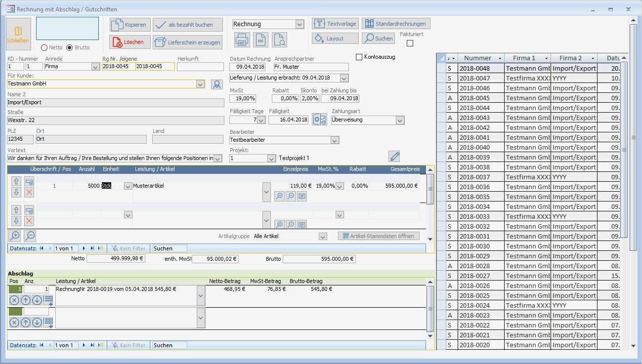Select the Netto radio button
This screenshot has height=364, width=642.
44,48
